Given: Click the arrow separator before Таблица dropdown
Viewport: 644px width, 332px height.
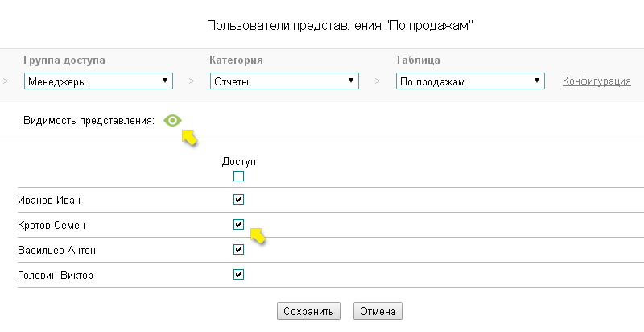Looking at the screenshot, I should (378, 81).
